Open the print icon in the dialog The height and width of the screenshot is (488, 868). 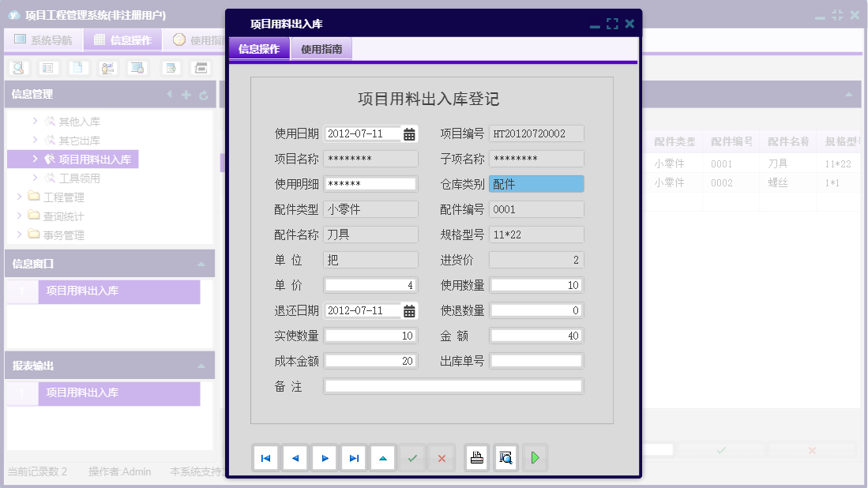[476, 457]
